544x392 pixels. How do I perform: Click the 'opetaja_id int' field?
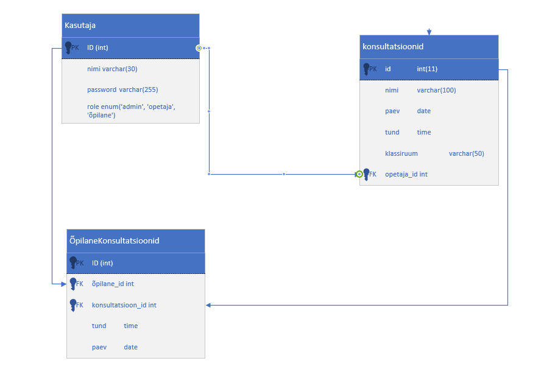point(406,174)
